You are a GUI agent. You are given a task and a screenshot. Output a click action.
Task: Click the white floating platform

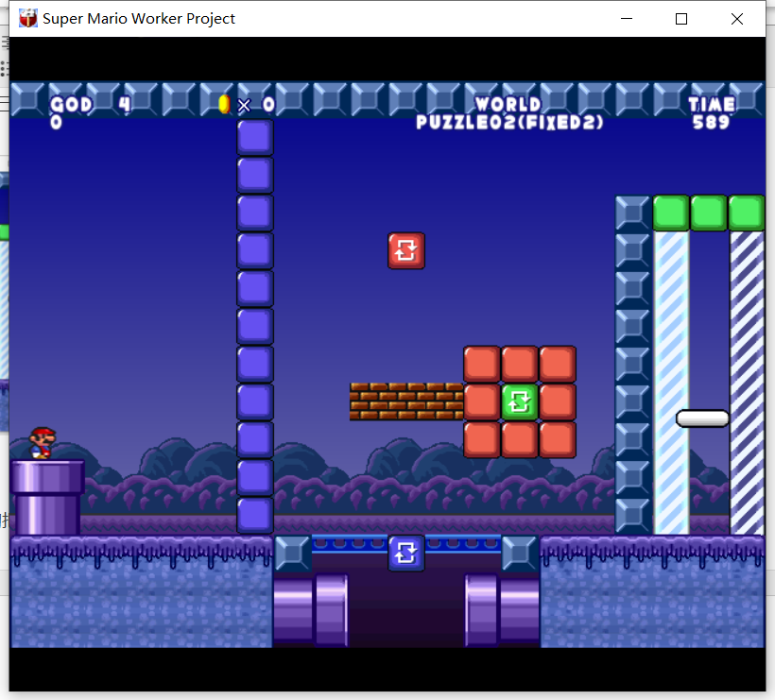[702, 418]
